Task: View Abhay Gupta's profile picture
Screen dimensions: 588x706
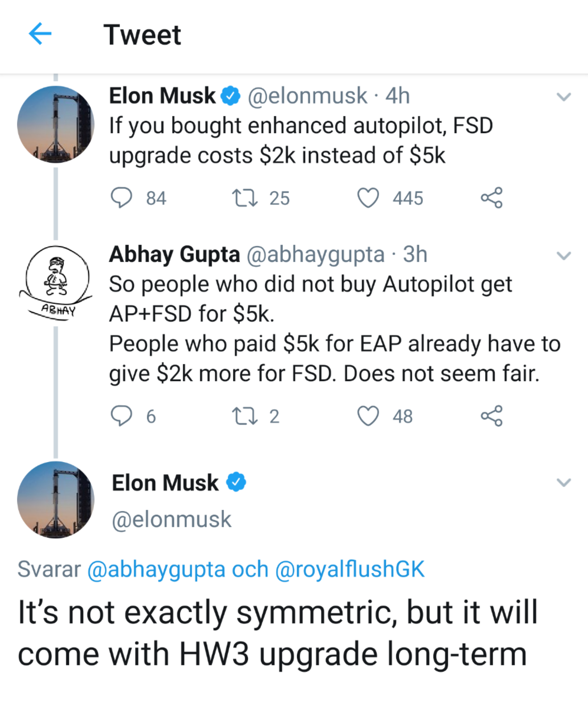Action: pos(56,283)
